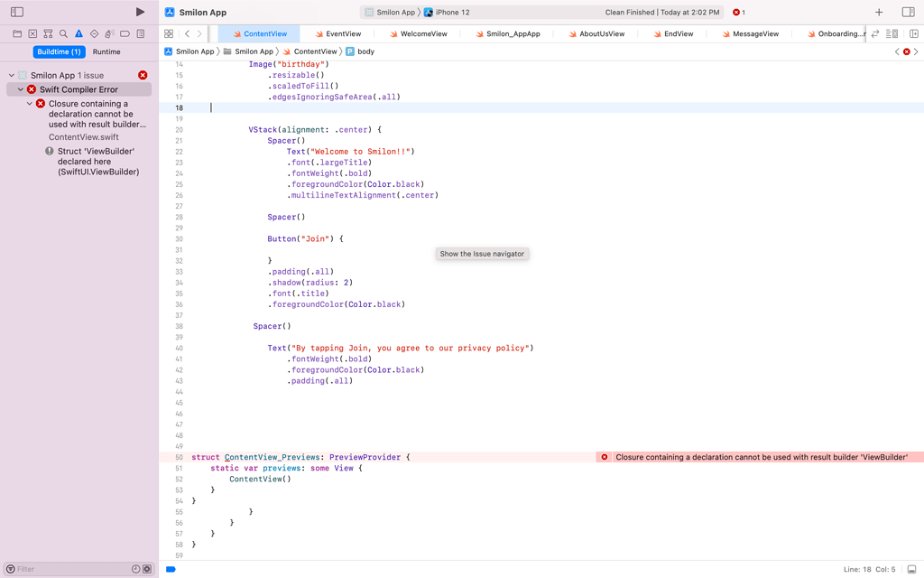This screenshot has width=924, height=578.
Task: Select the Find navigator magnifying glass
Action: click(x=63, y=33)
